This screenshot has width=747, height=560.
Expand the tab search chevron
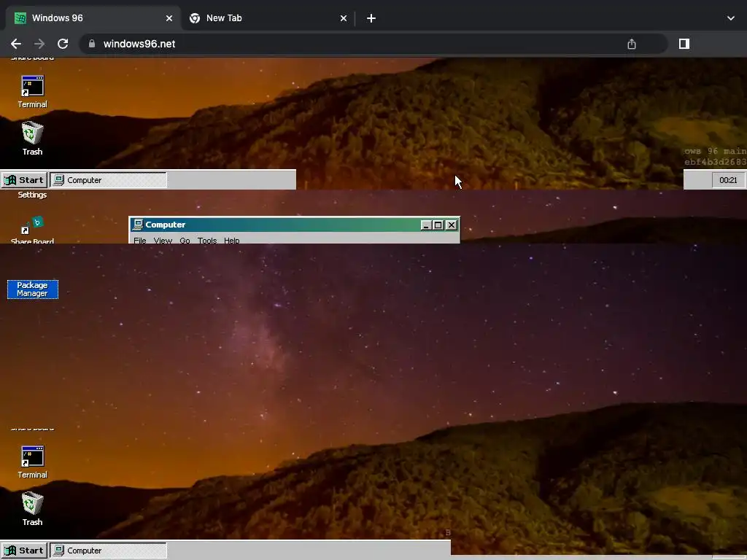tap(731, 18)
